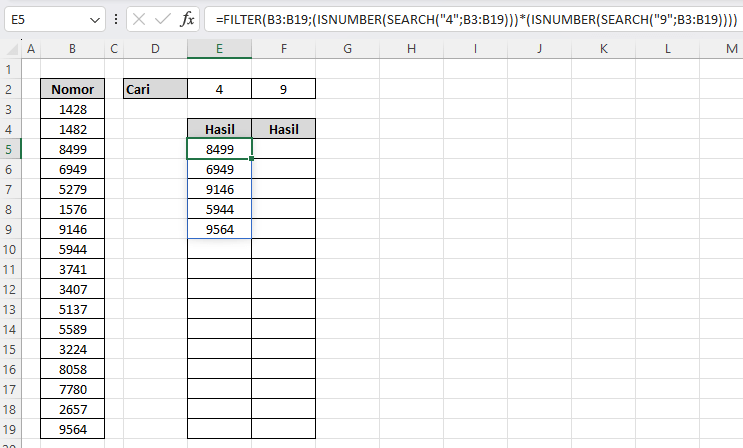The image size is (743, 448).
Task: Open the Name Box dropdown arrow
Action: (x=94, y=19)
